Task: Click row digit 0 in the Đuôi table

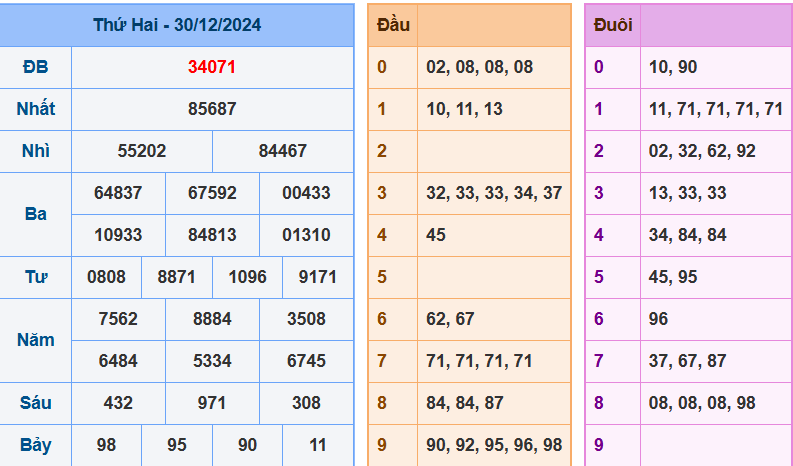Action: [x=599, y=67]
